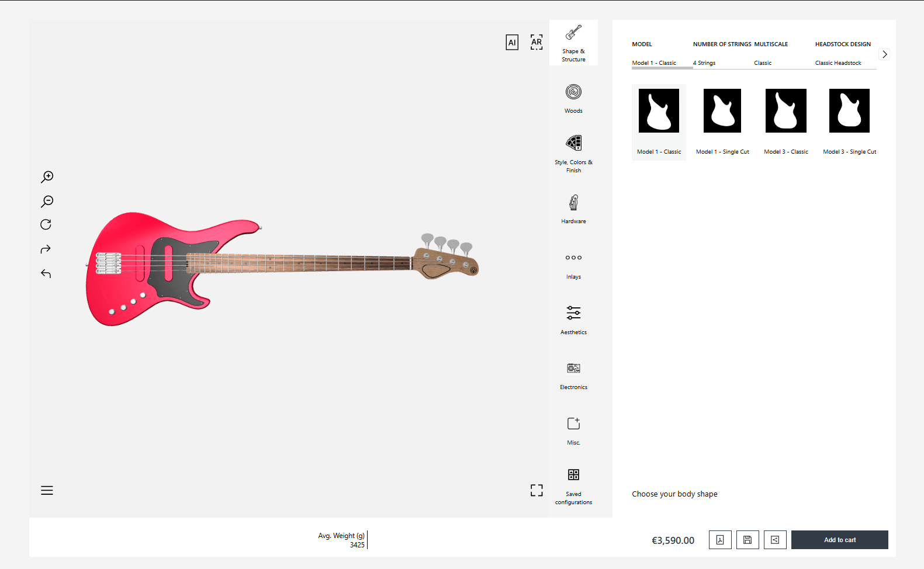Share this bass configuration
The image size is (924, 569).
point(775,540)
